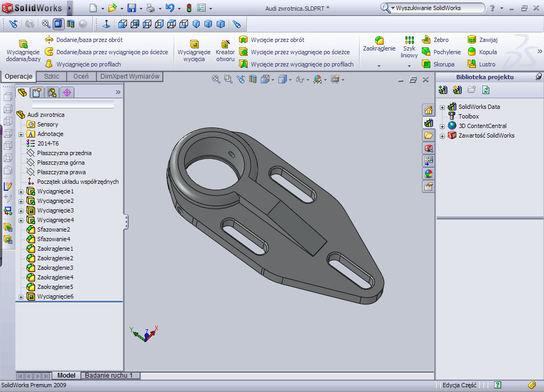Click the rebuild traffic light icon
Screen dimensions: 544x392
pyautogui.click(x=189, y=8)
